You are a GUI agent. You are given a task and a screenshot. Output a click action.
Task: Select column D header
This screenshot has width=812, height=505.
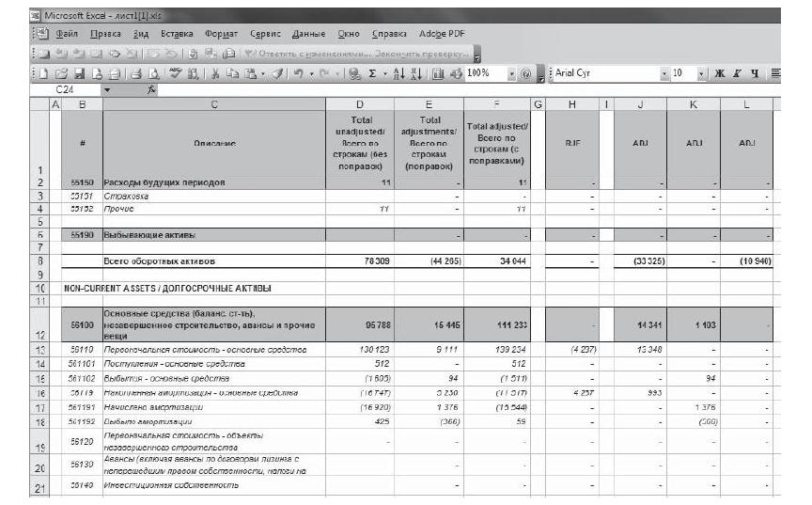coord(360,104)
